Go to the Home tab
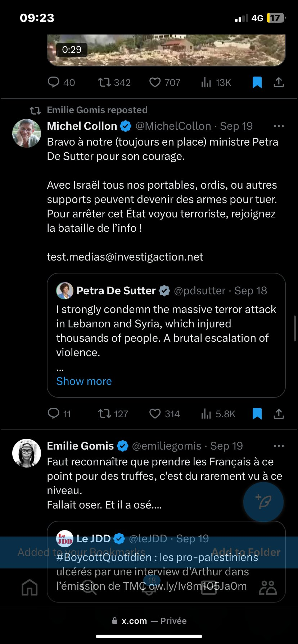The width and height of the screenshot is (298, 644). click(30, 587)
